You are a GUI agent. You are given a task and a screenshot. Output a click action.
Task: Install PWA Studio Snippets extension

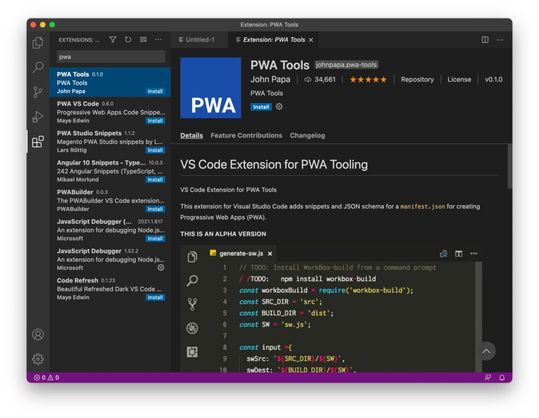click(x=155, y=150)
